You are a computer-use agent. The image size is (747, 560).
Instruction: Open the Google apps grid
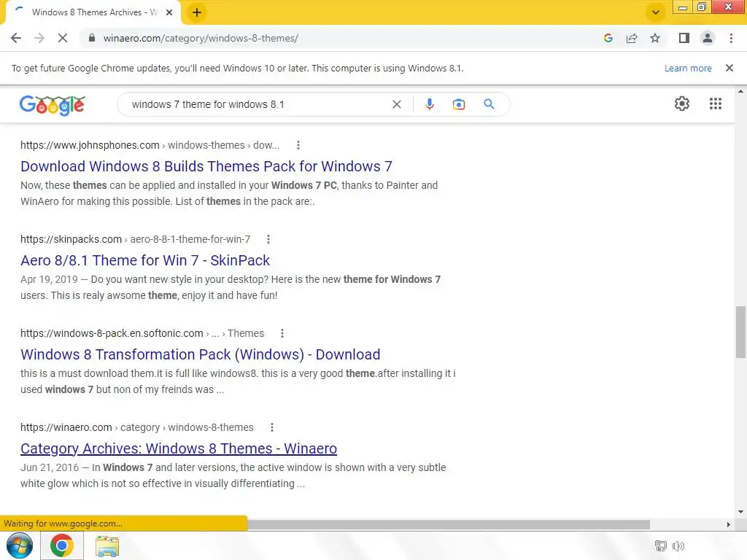(x=715, y=104)
